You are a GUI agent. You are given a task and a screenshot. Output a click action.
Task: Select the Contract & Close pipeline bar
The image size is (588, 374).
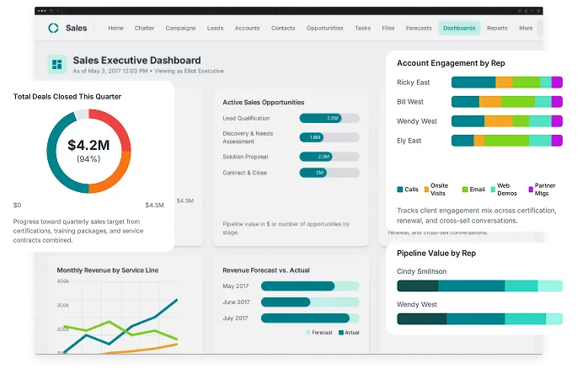(313, 172)
